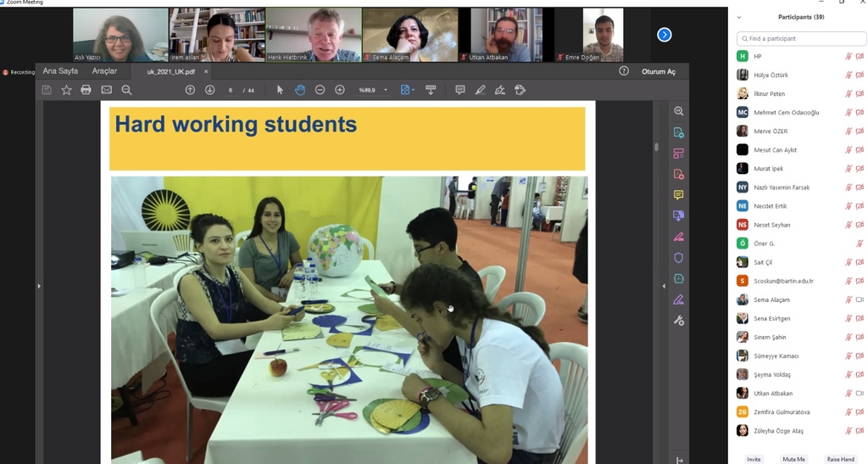The height and width of the screenshot is (464, 868).
Task: Zoom out with the minus circle
Action: (320, 90)
